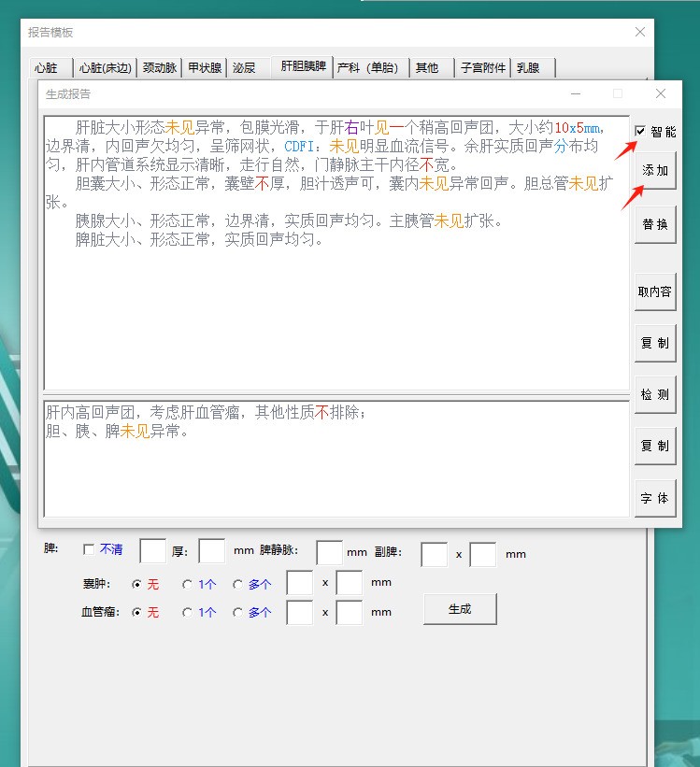Click the 生成 button
Image resolution: width=700 pixels, height=767 pixels.
460,609
